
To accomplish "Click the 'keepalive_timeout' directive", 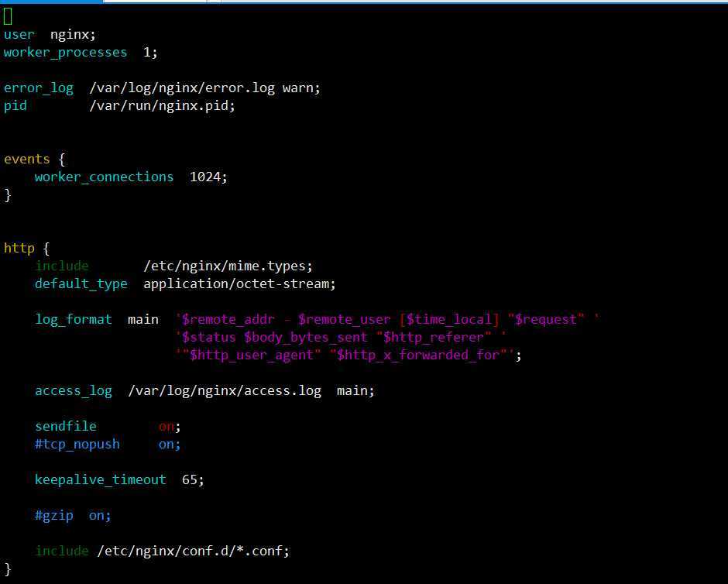I will [100, 480].
